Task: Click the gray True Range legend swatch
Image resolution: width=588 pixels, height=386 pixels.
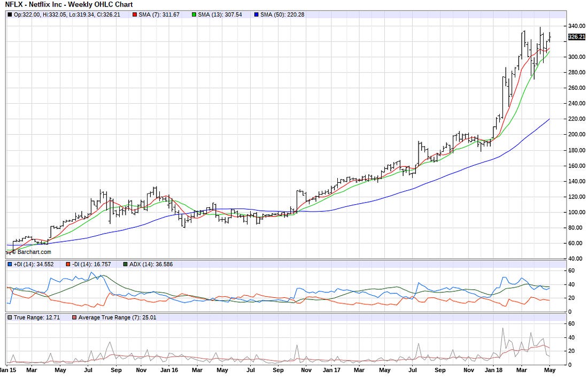Action: pyautogui.click(x=10, y=318)
